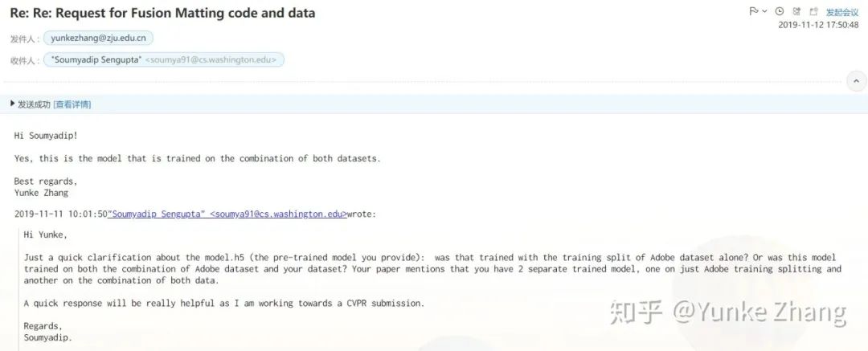The height and width of the screenshot is (351, 868).
Task: Click the email timestamp 2019-11-12 17:50:48
Action: [818, 25]
